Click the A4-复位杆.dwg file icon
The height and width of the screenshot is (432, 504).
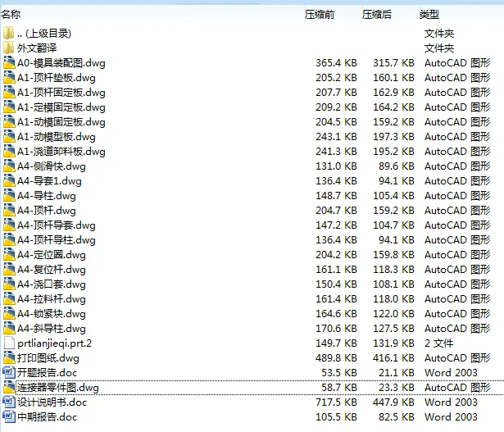coord(9,270)
